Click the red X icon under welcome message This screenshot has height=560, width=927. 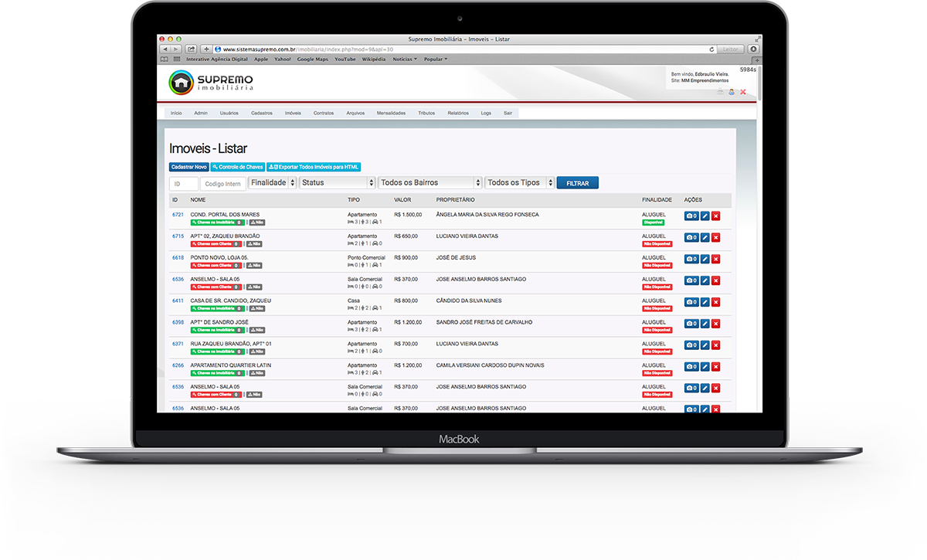[x=743, y=92]
